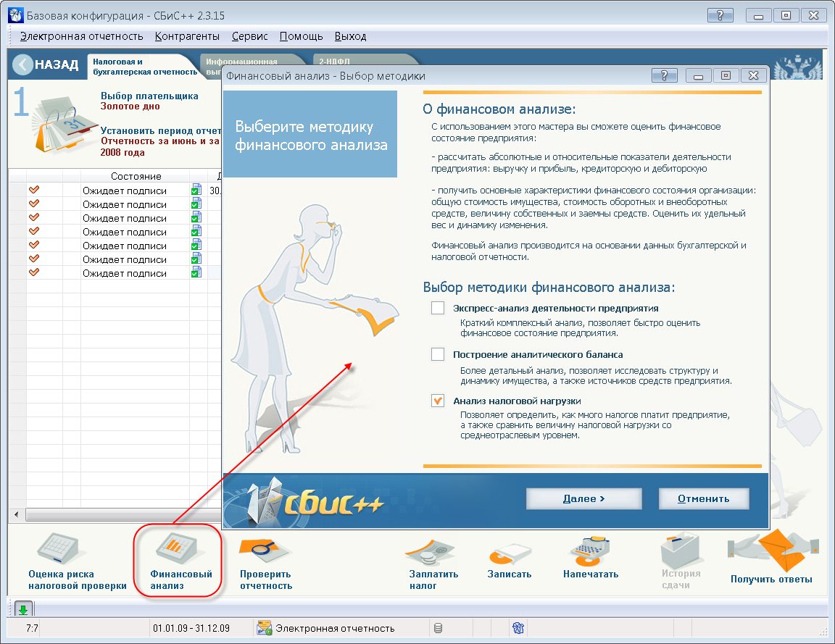Click Экспресс-анализ деятельности предприятия label

tap(555, 308)
